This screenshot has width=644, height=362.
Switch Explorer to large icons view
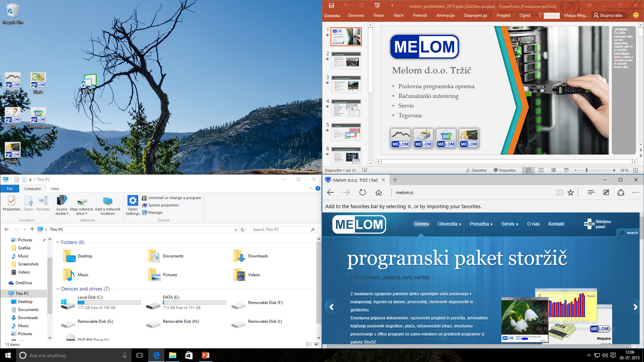[x=316, y=344]
